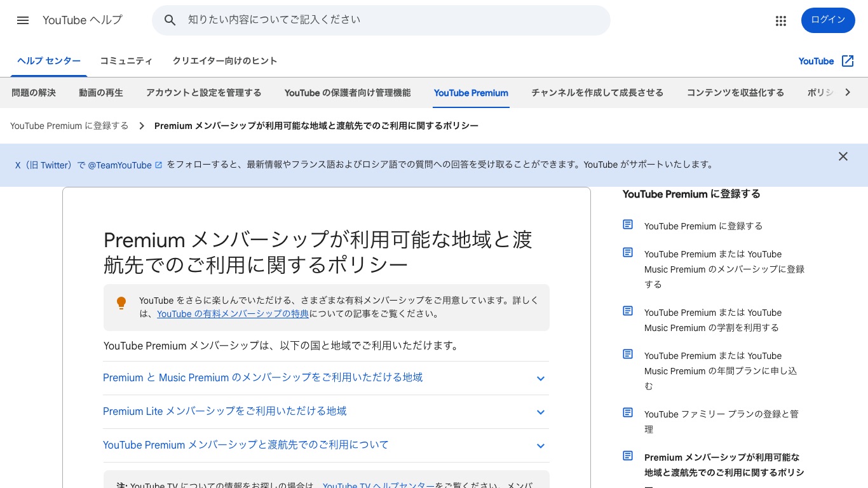868x488 pixels.
Task: Select コンテンツを収益化する topic
Action: pos(735,93)
